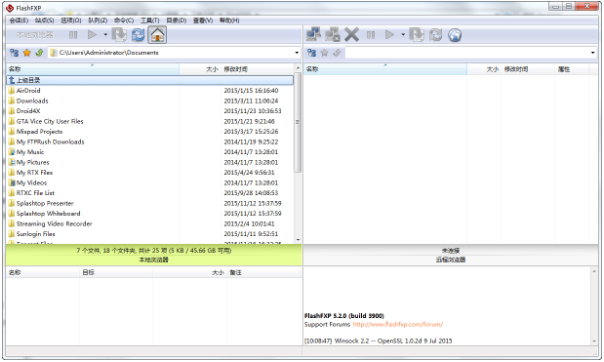Click the play transfer icon in left toolbar
The height and width of the screenshot is (362, 604).
pos(92,35)
